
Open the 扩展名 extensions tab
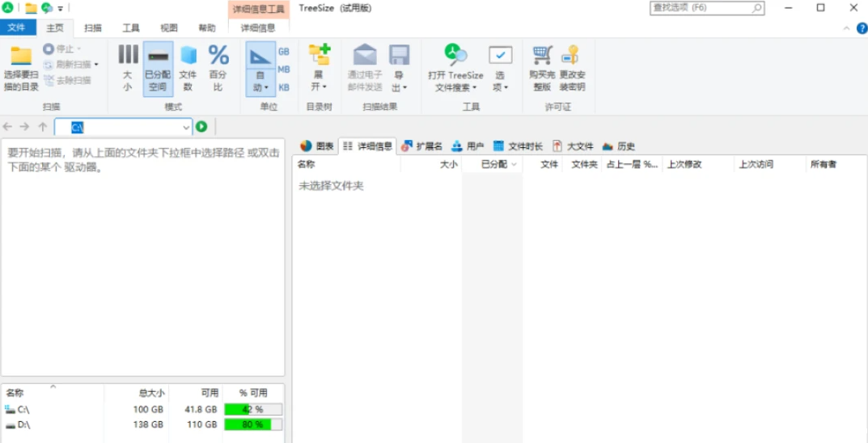click(x=421, y=146)
